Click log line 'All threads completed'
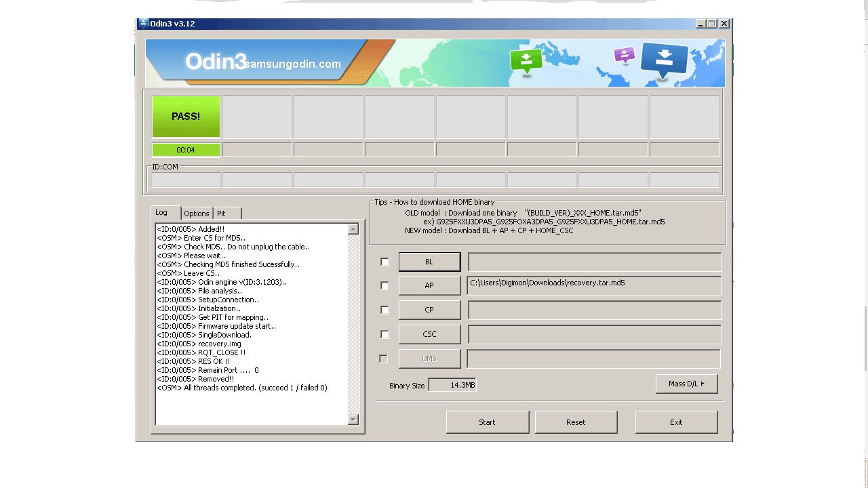 tap(242, 388)
